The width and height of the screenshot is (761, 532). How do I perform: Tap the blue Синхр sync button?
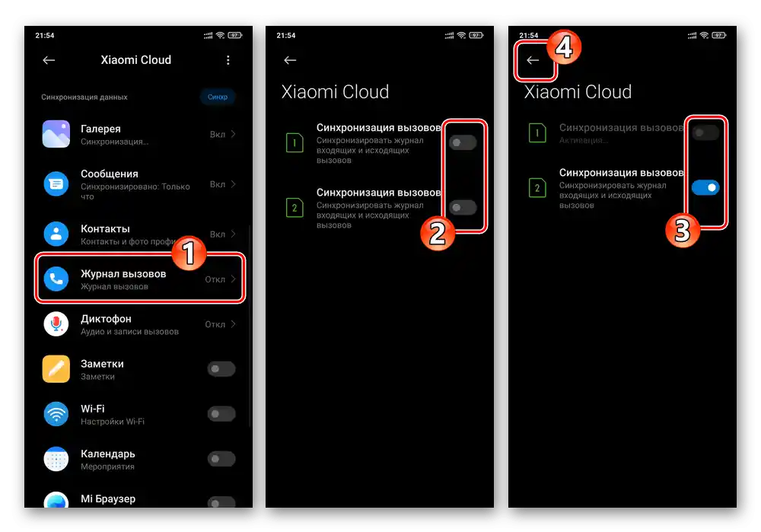tap(218, 97)
